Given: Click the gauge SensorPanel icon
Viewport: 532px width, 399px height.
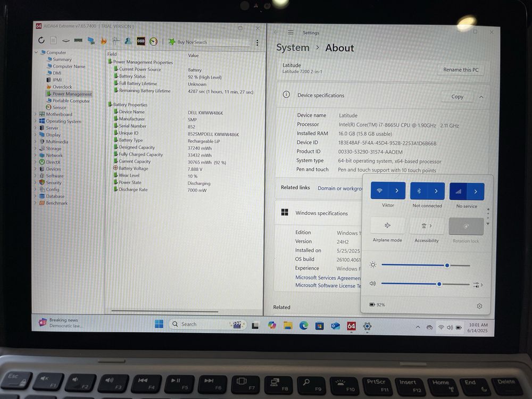Looking at the screenshot, I should point(153,41).
